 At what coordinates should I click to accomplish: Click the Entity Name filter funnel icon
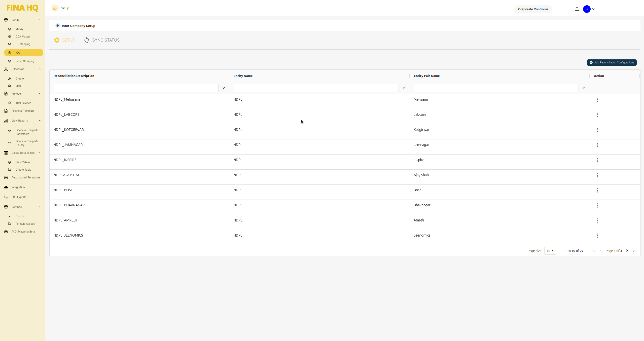tap(404, 88)
